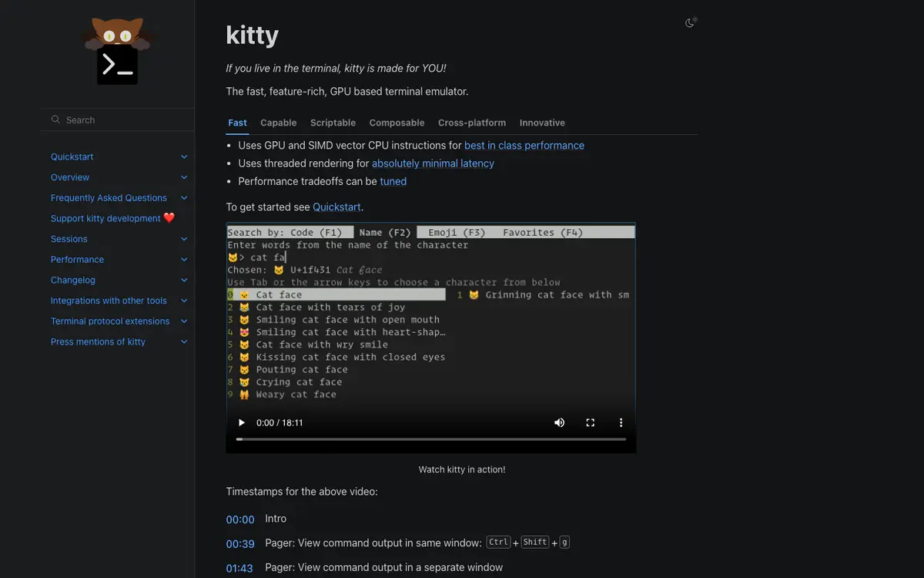Open Support kitty development link
This screenshot has height=578, width=924.
(113, 218)
